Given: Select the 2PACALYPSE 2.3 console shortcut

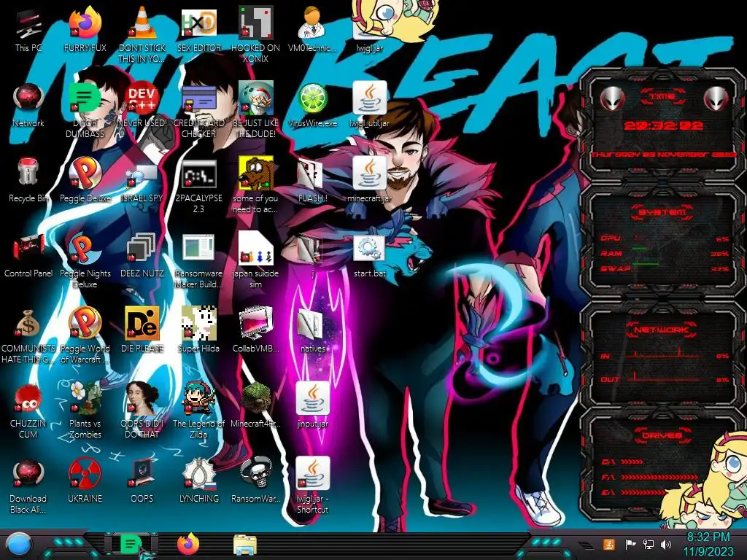Looking at the screenshot, I should click(x=199, y=186).
